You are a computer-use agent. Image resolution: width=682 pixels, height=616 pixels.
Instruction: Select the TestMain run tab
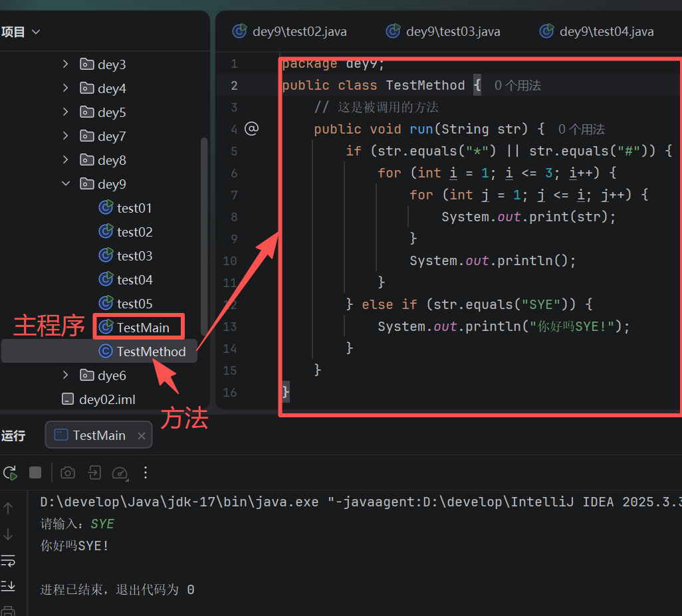pos(99,435)
